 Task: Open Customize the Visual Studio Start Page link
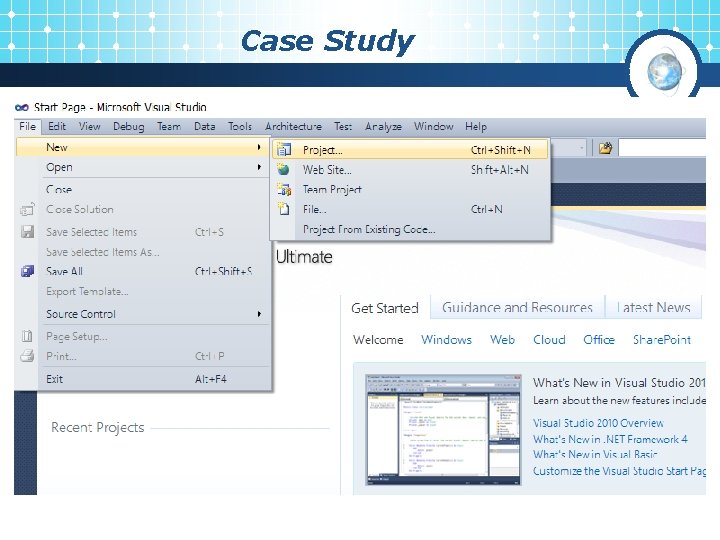pyautogui.click(x=619, y=471)
